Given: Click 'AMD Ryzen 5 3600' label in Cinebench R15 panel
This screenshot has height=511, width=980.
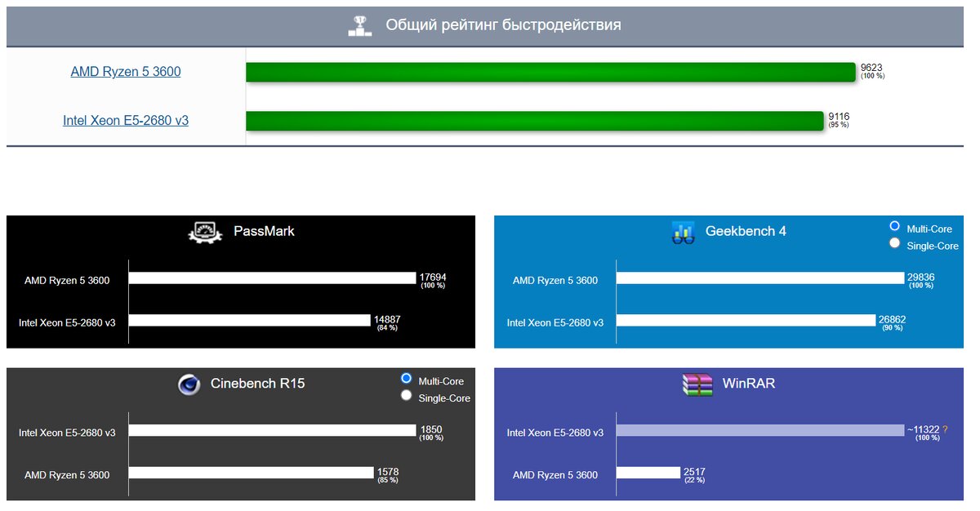Looking at the screenshot, I should [67, 475].
